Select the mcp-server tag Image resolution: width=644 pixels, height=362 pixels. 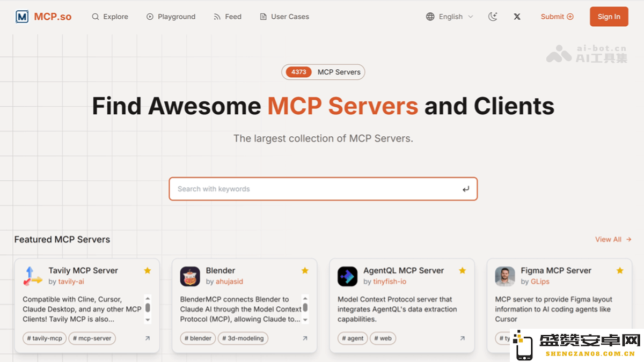[92, 338]
